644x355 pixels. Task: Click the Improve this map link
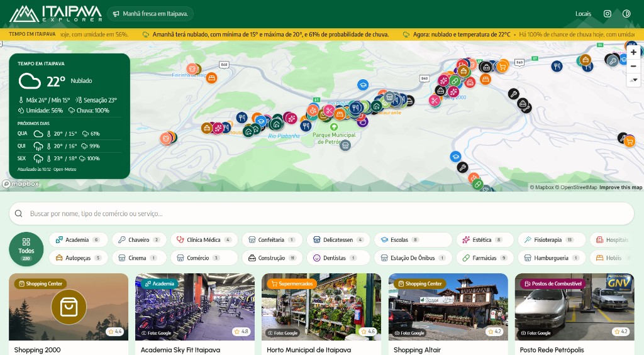(621, 187)
